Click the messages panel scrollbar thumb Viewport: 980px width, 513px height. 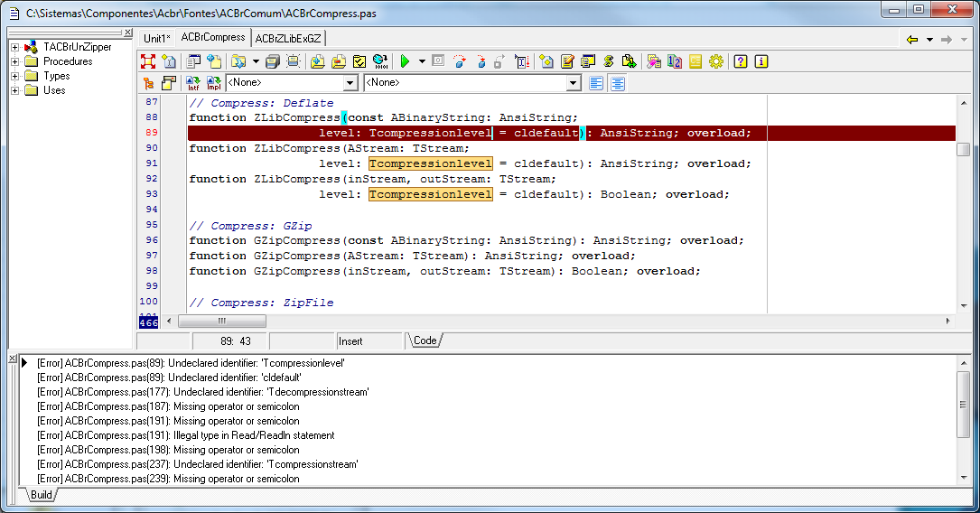(x=963, y=405)
